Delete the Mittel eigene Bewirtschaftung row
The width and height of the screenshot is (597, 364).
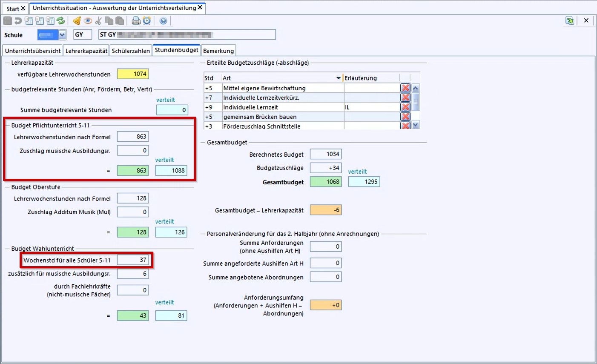point(405,88)
